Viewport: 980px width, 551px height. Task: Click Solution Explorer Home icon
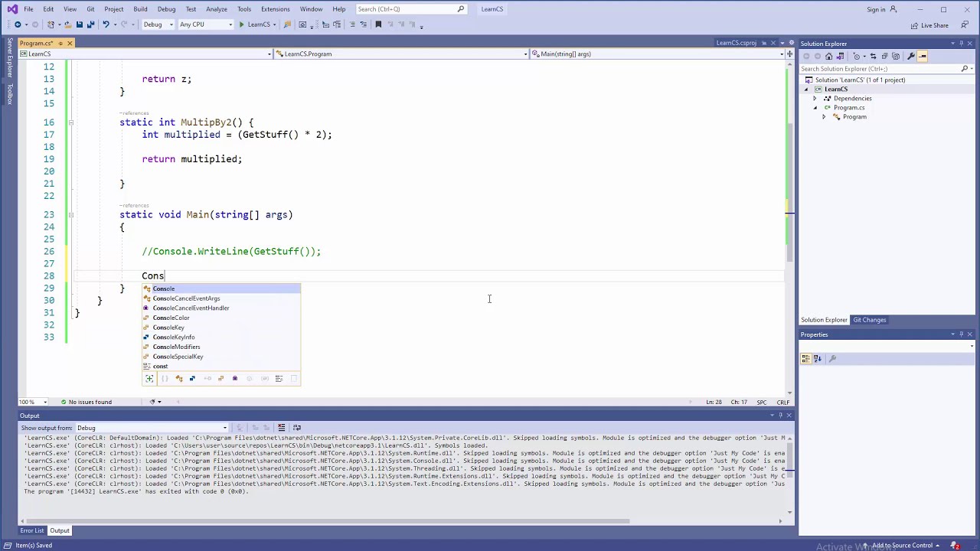click(x=829, y=56)
